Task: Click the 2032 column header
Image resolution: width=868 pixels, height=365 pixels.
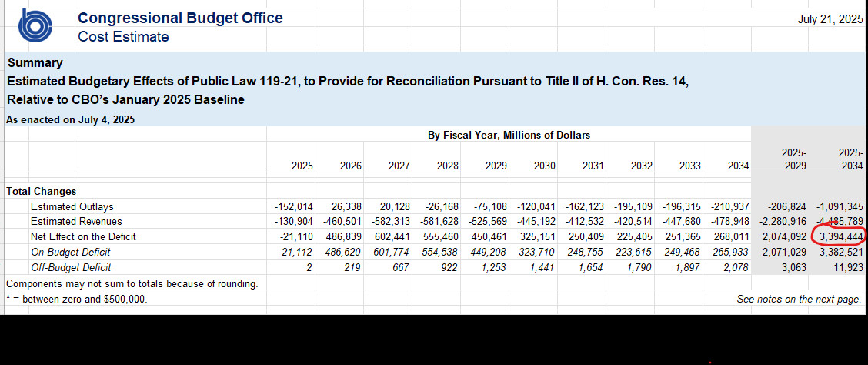Action: pos(641,166)
